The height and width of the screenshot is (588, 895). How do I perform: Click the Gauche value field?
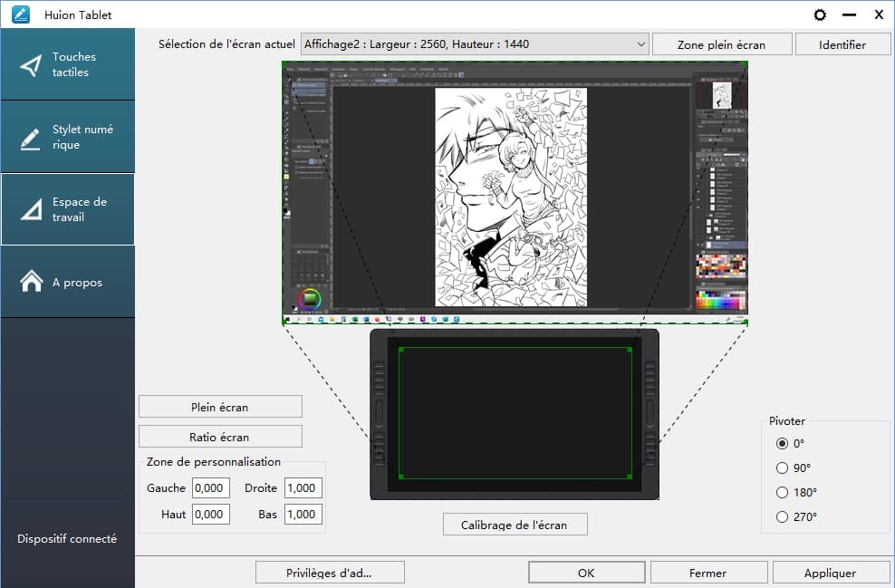[211, 488]
